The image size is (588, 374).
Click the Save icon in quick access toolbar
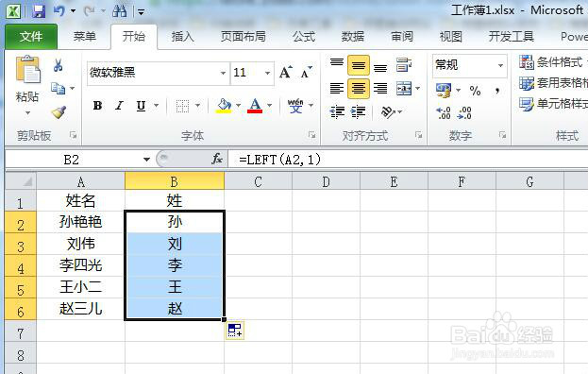pos(39,11)
